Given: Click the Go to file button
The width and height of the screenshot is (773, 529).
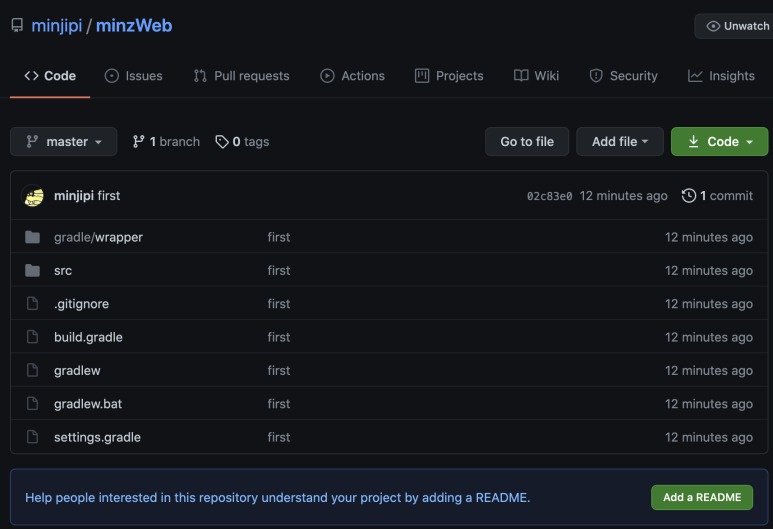Looking at the screenshot, I should [x=527, y=141].
